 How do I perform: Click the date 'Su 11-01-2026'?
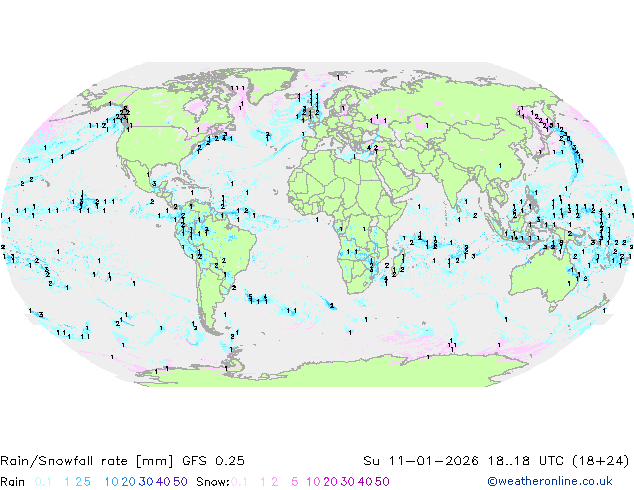tap(421, 461)
